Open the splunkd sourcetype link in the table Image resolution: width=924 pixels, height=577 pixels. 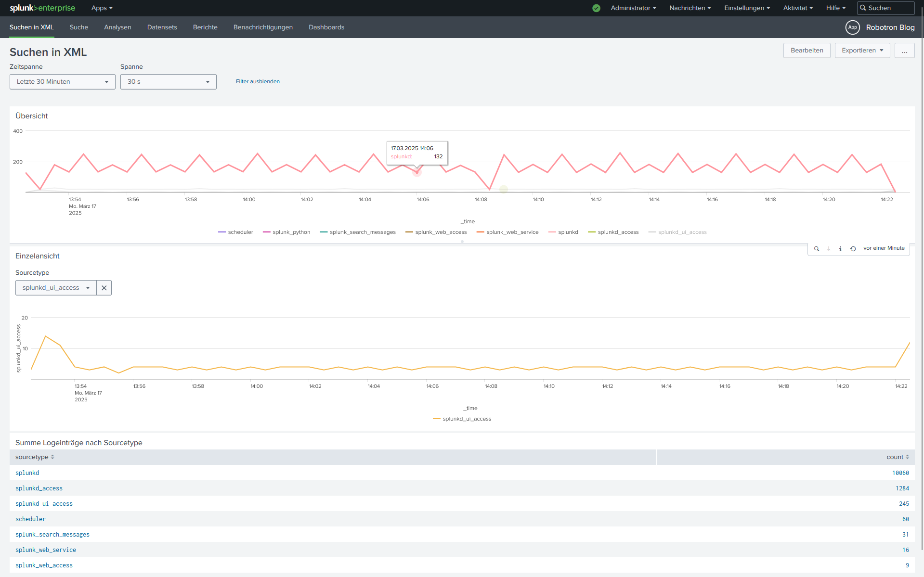[x=27, y=473]
